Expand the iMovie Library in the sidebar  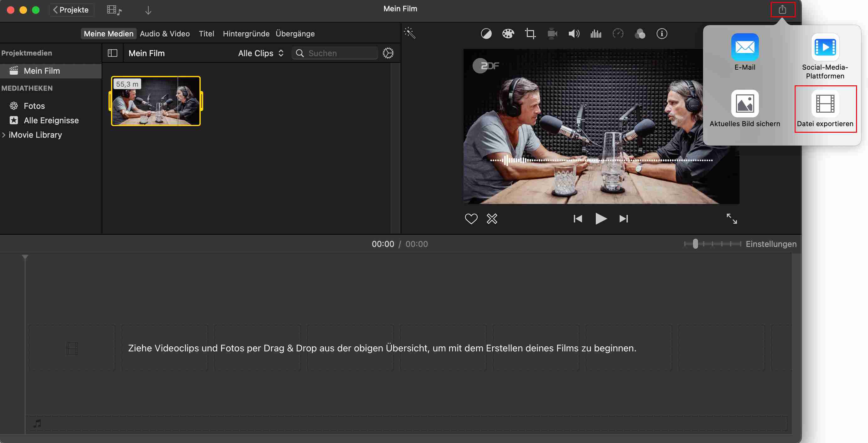click(4, 135)
